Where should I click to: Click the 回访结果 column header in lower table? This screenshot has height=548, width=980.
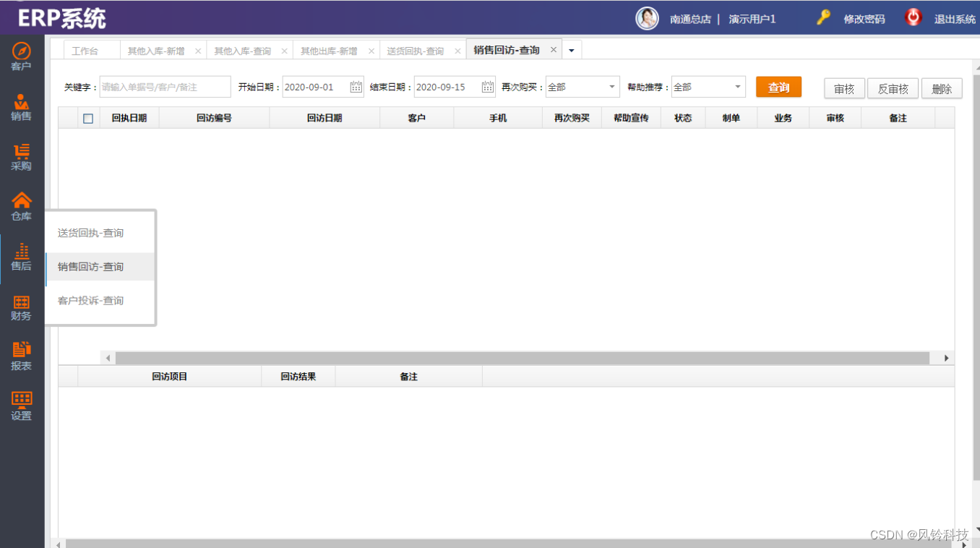pos(298,377)
